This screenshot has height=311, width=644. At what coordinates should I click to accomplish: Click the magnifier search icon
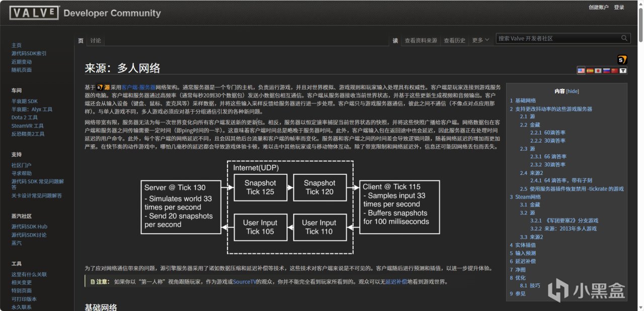coord(625,38)
